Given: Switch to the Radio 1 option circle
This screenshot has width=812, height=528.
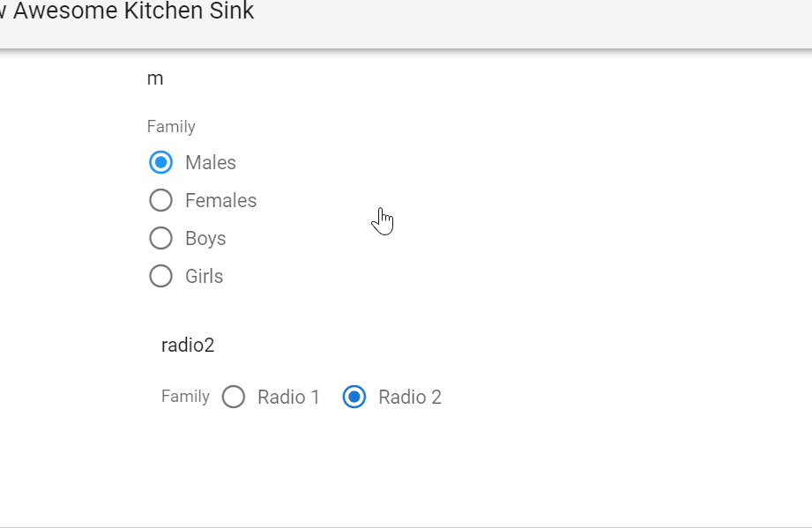Looking at the screenshot, I should coord(234,397).
